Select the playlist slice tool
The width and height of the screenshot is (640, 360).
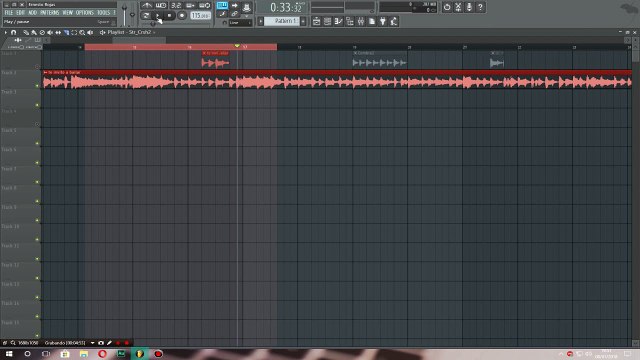click(66, 32)
